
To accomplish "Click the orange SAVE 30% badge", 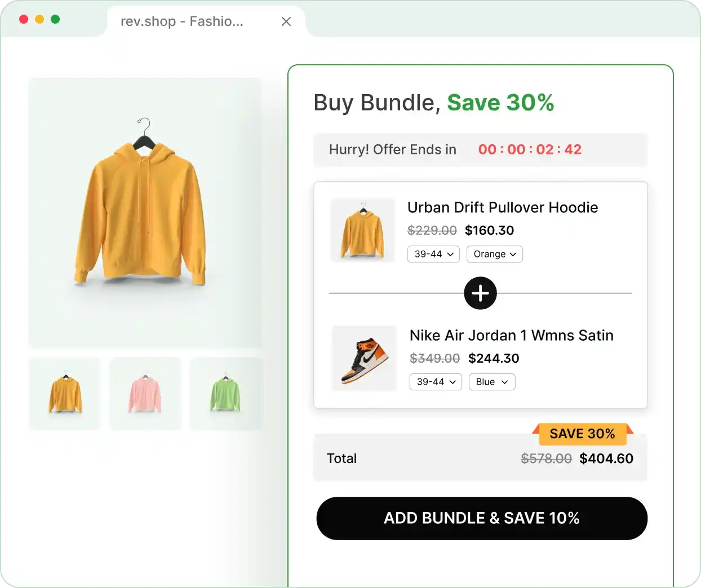I will [583, 434].
